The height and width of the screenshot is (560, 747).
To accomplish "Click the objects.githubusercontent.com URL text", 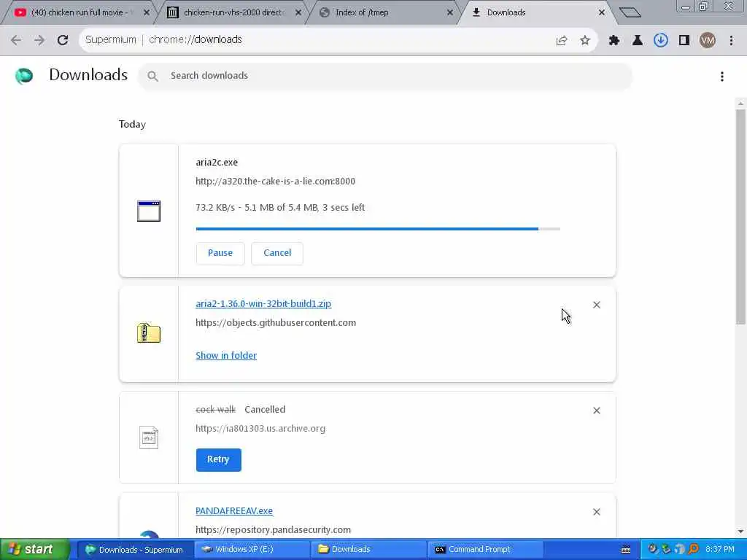I will 275,323.
